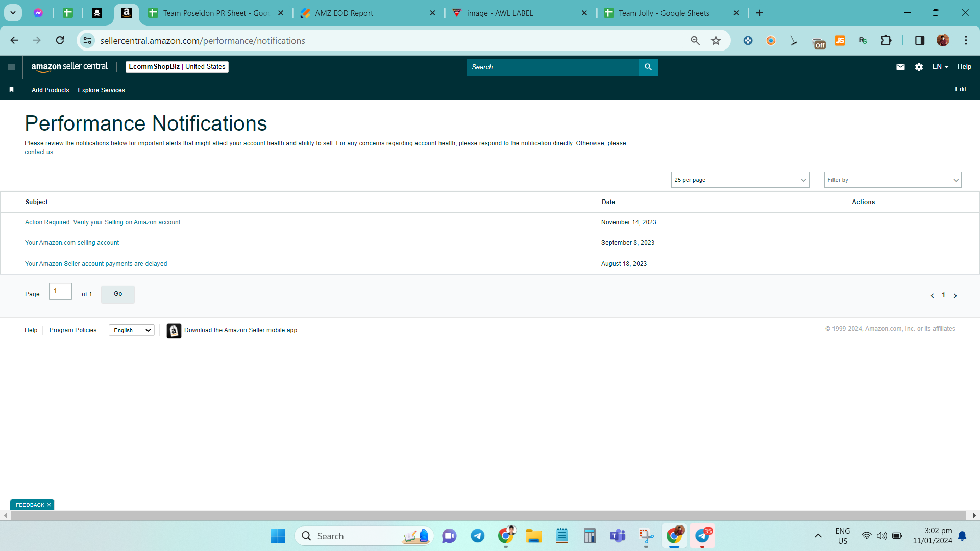Click the Edit button in the favorites bar
The width and height of the screenshot is (980, 551).
[961, 89]
